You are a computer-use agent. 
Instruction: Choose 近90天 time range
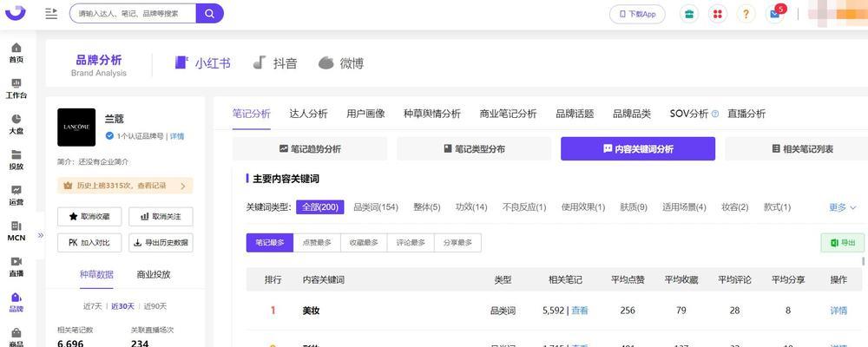coord(155,306)
